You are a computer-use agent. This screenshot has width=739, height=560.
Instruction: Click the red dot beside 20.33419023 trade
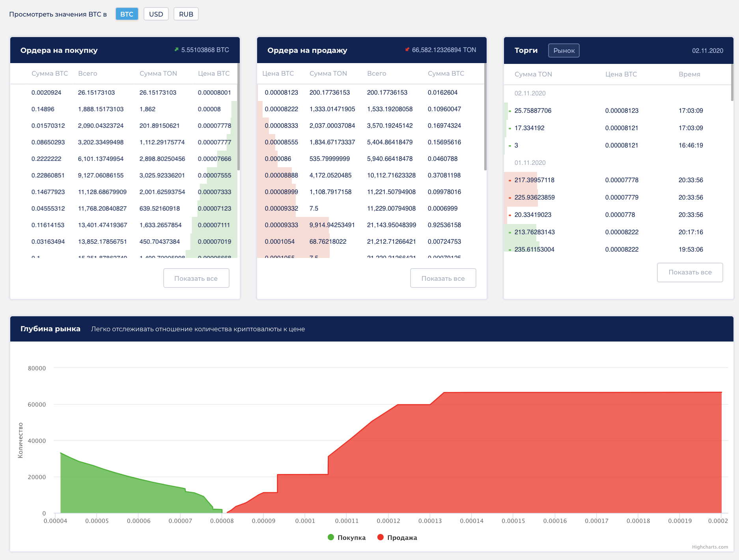click(510, 215)
